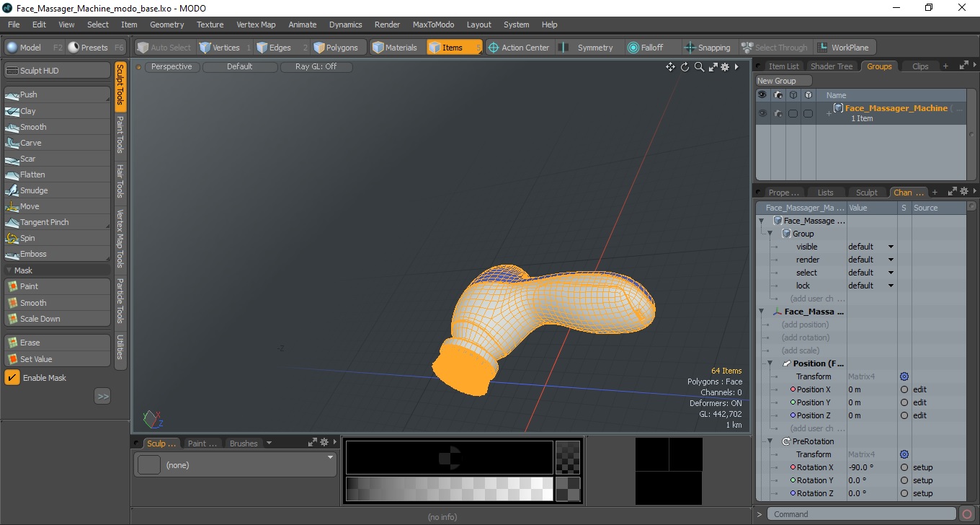The height and width of the screenshot is (525, 980).
Task: Choose the mask Scale Down tool
Action: tap(57, 319)
